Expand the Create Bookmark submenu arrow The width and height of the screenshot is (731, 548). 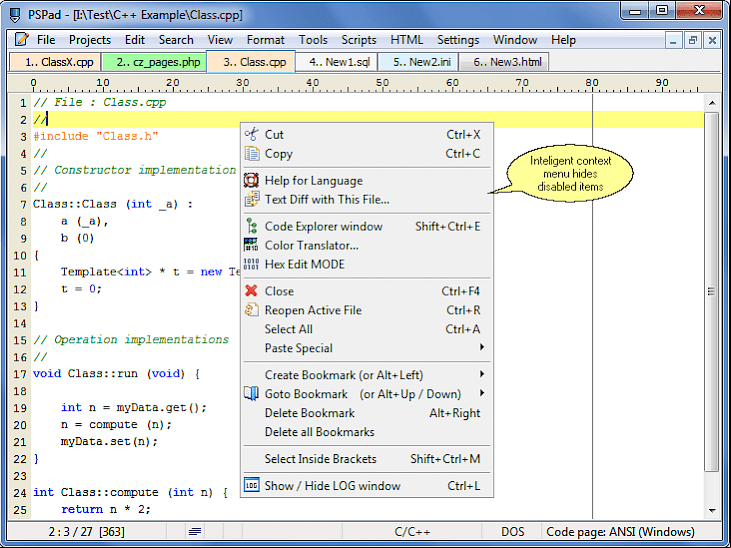482,374
